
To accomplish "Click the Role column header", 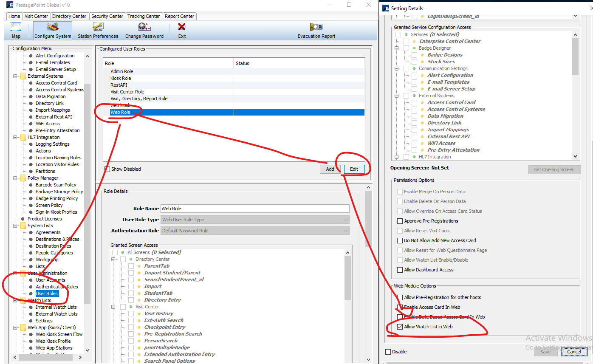I will tap(169, 63).
